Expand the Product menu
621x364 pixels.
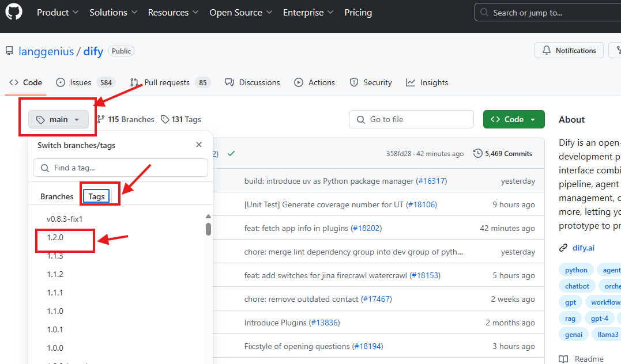58,13
